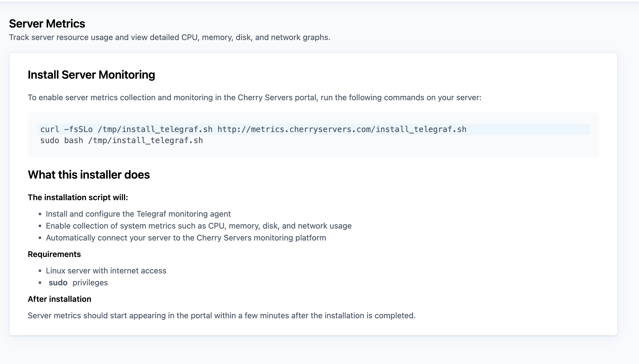
Task: Click the 'Install Server Monitoring' heading
Action: (x=91, y=75)
